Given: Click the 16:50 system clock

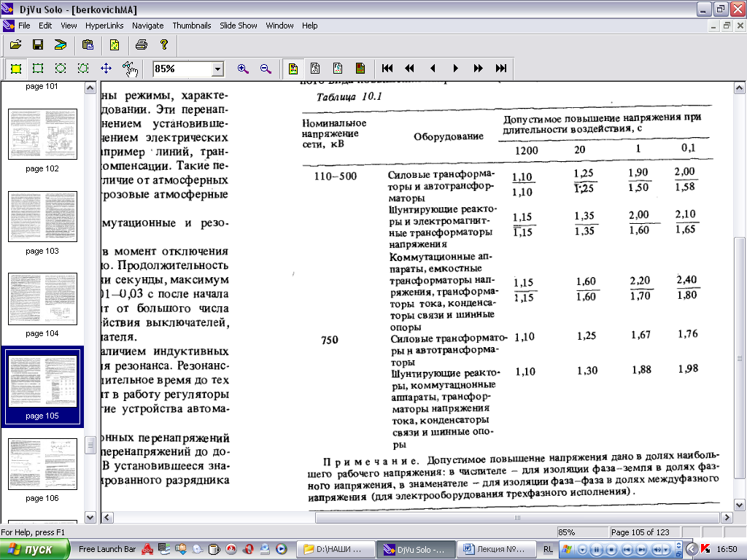Looking at the screenshot, I should (x=727, y=550).
